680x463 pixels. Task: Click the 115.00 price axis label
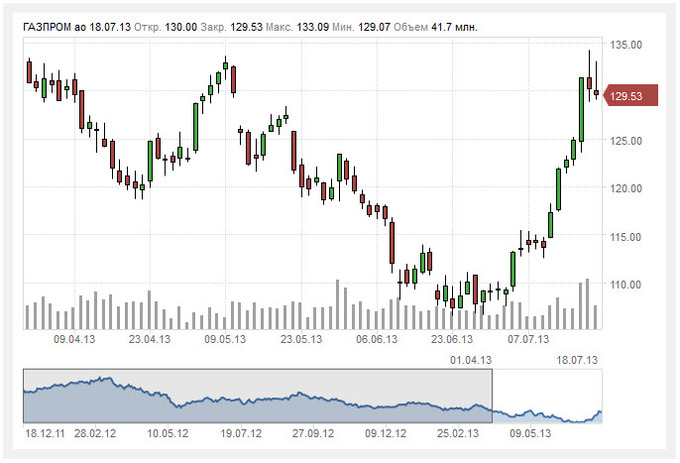coord(625,237)
